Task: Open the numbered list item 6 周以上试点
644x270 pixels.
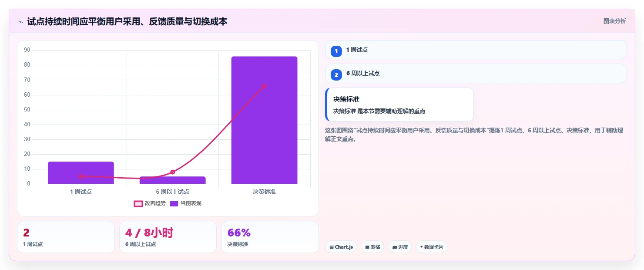Action: pos(476,73)
